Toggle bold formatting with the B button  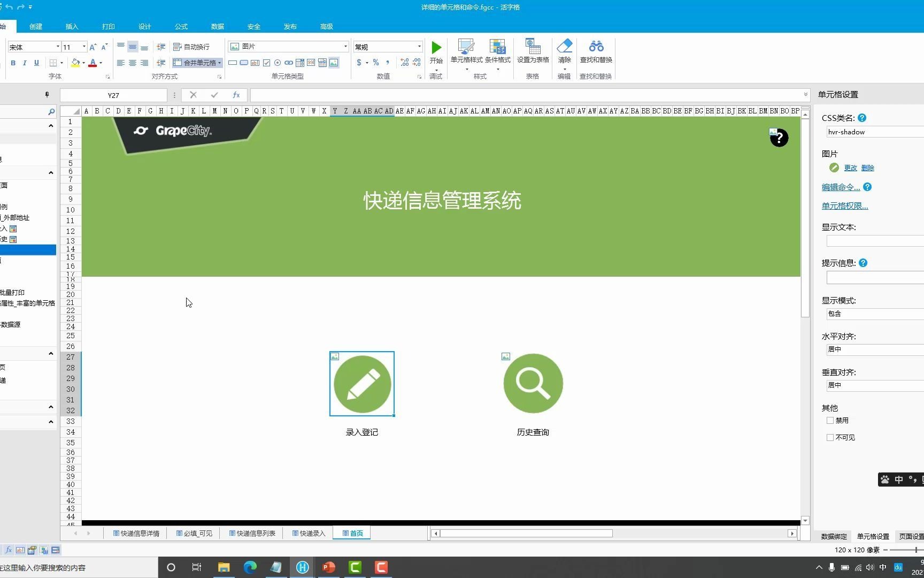point(13,63)
